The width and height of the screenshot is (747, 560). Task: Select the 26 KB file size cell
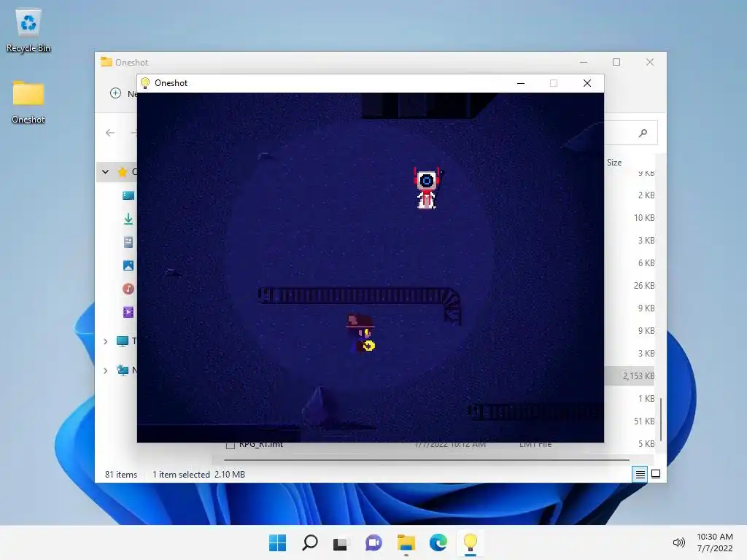click(x=644, y=285)
